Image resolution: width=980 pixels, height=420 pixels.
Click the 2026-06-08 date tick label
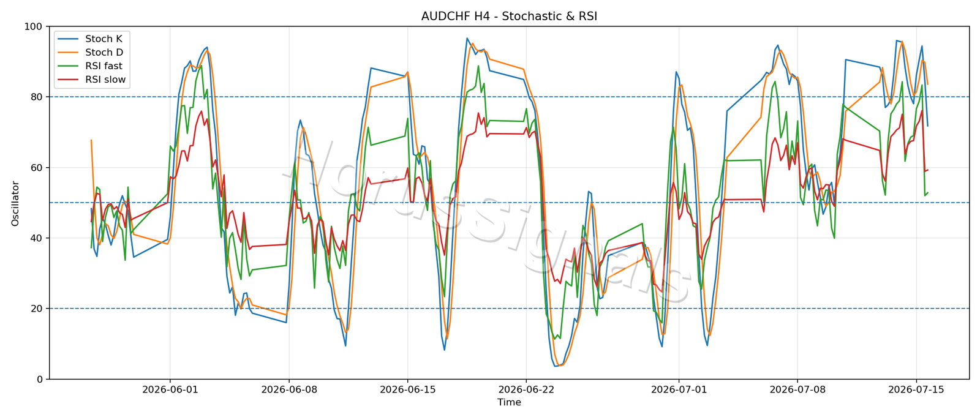(x=288, y=389)
